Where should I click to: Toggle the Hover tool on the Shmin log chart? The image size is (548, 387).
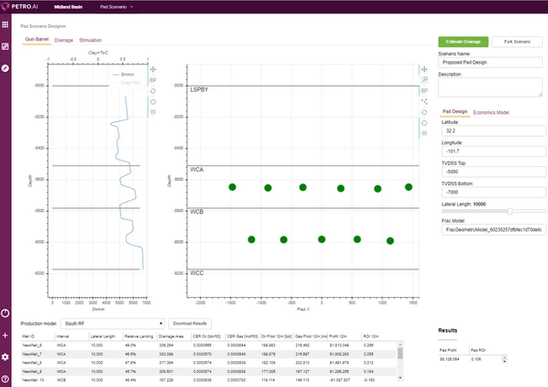(153, 112)
